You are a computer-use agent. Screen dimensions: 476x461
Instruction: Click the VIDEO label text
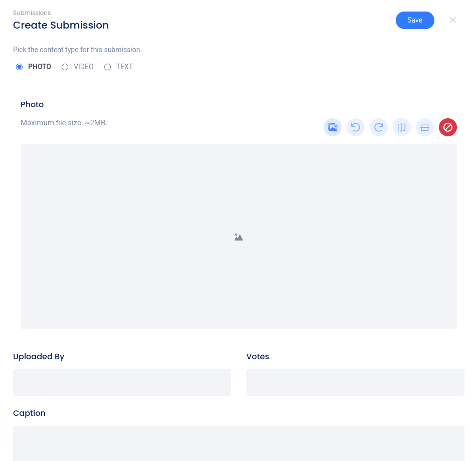tap(84, 67)
